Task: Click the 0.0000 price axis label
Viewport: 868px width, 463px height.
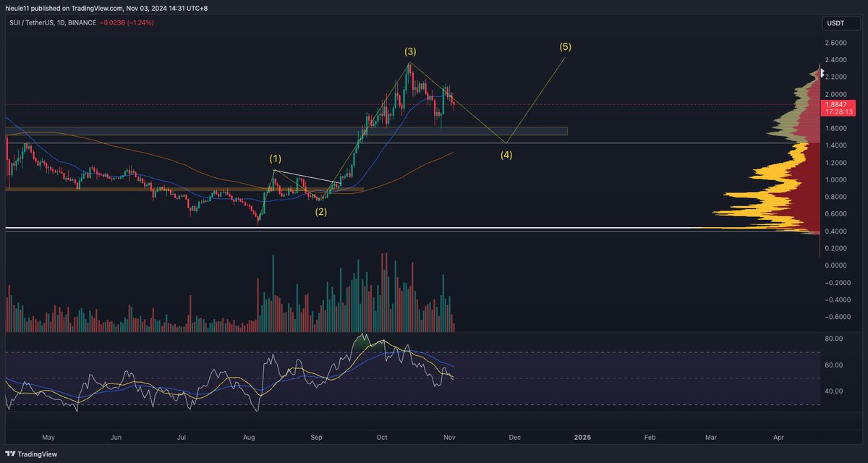Action: (x=835, y=266)
